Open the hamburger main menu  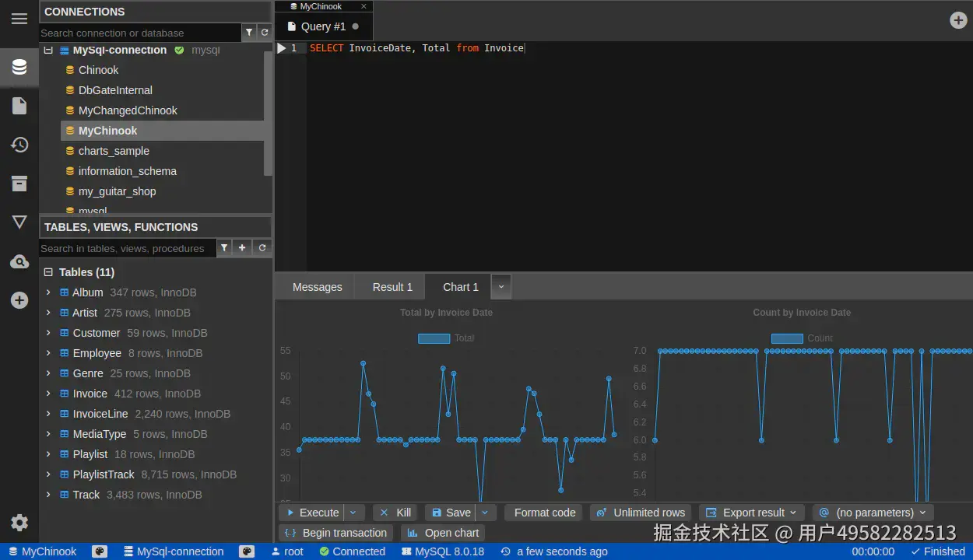19,19
